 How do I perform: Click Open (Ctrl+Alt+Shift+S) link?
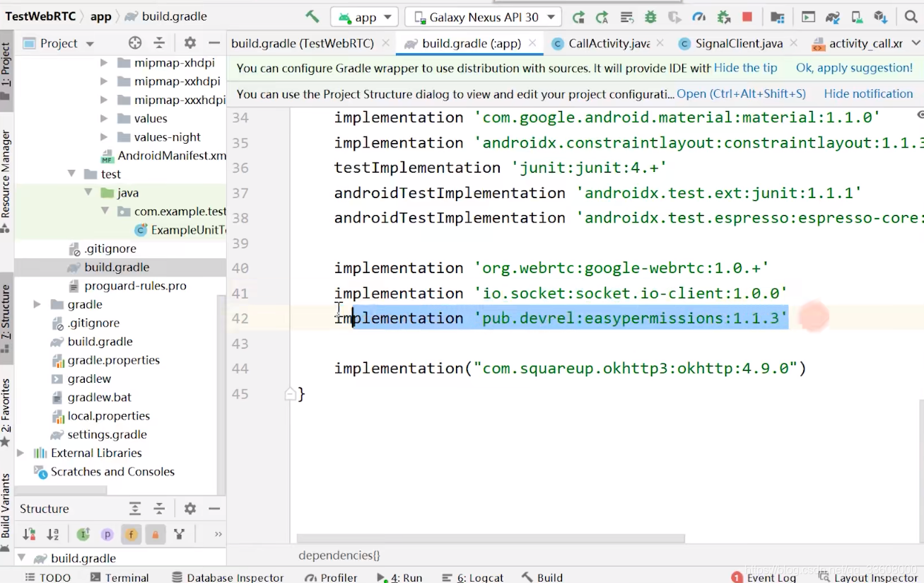741,93
